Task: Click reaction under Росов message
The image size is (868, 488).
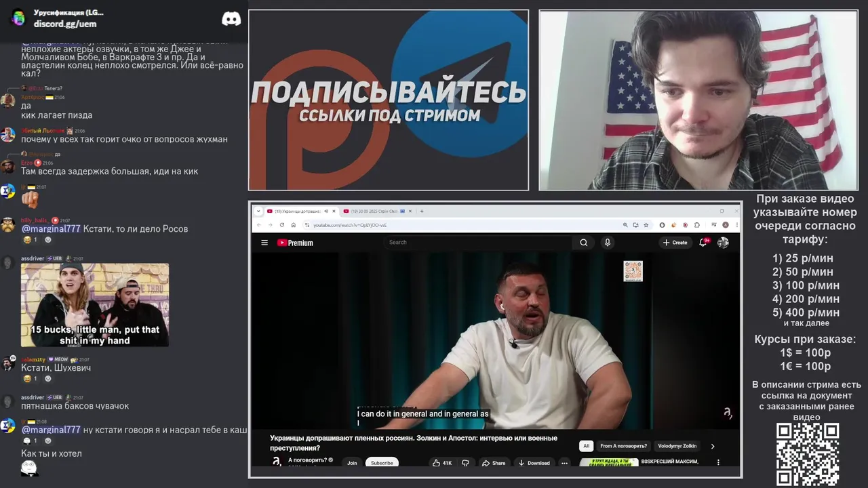Action: [x=31, y=240]
